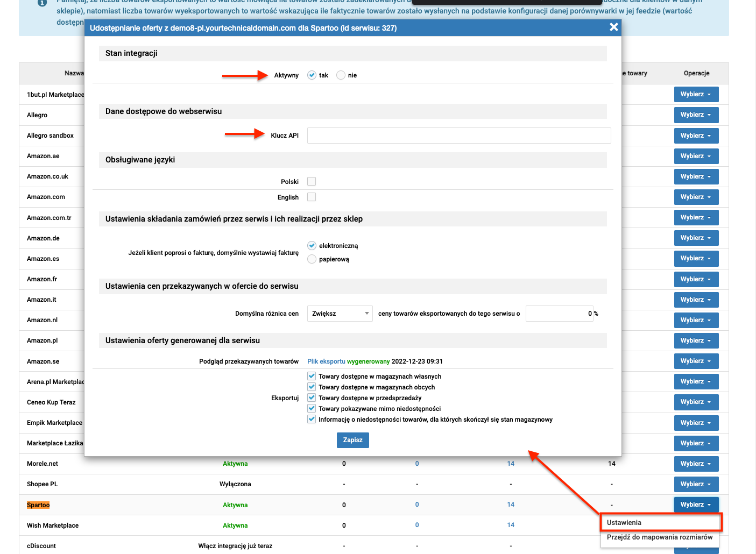
Task: Click 'Wyłączona' status of Shopee PL
Action: (235, 484)
